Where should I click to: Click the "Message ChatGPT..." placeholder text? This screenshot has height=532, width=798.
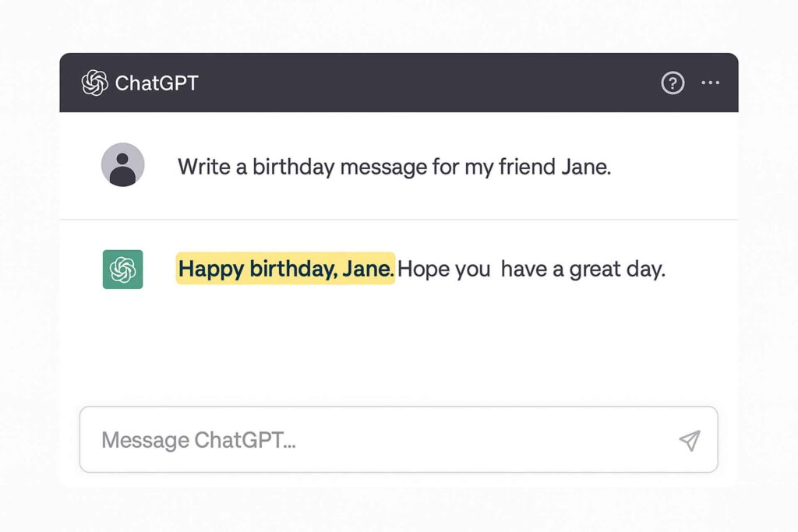(198, 440)
